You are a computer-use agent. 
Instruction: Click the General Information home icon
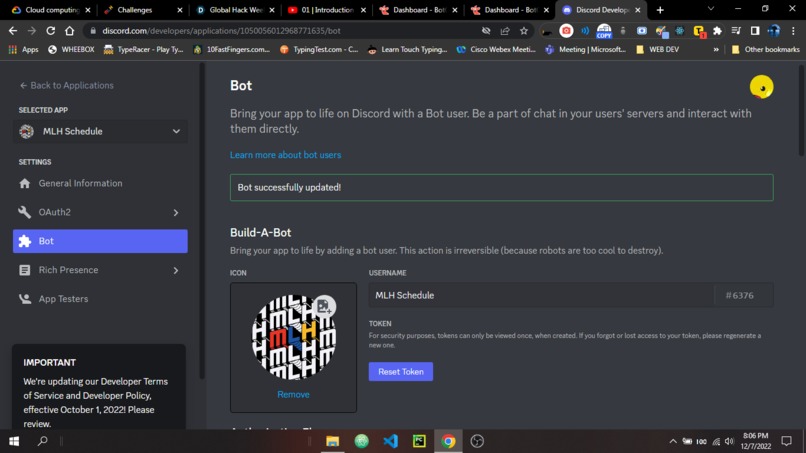(x=25, y=184)
